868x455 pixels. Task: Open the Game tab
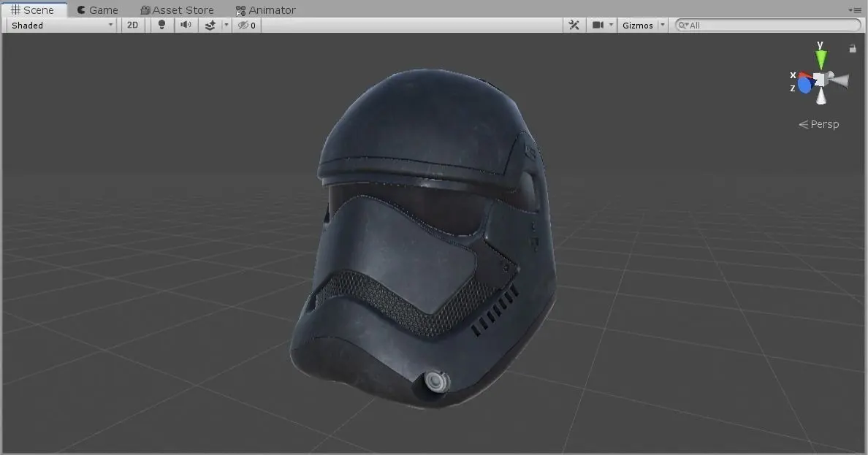pyautogui.click(x=97, y=10)
